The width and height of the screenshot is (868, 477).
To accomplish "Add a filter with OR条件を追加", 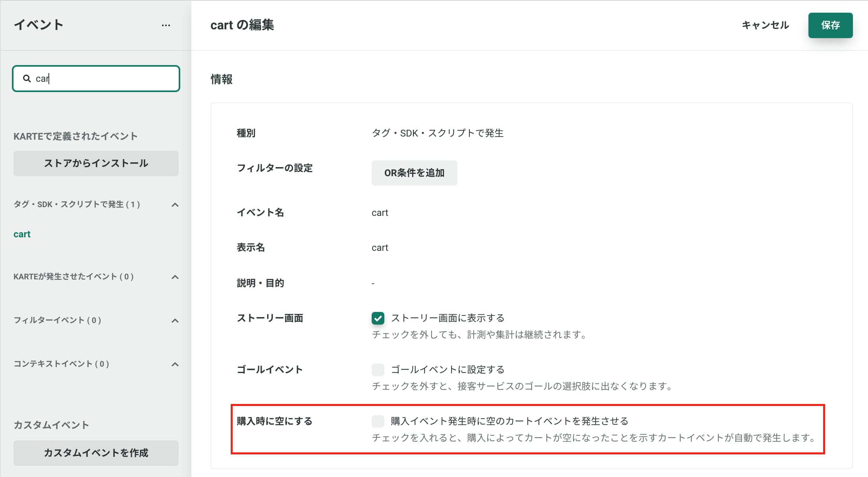I will (x=414, y=173).
